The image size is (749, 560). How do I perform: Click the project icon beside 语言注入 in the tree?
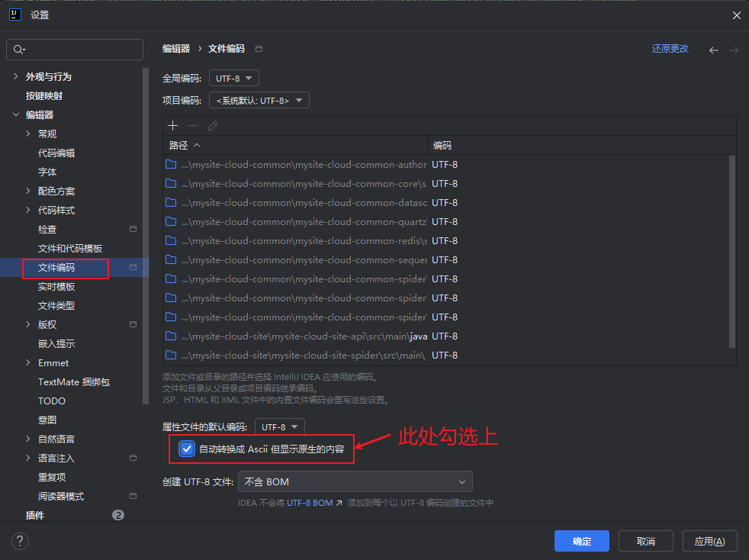click(133, 458)
